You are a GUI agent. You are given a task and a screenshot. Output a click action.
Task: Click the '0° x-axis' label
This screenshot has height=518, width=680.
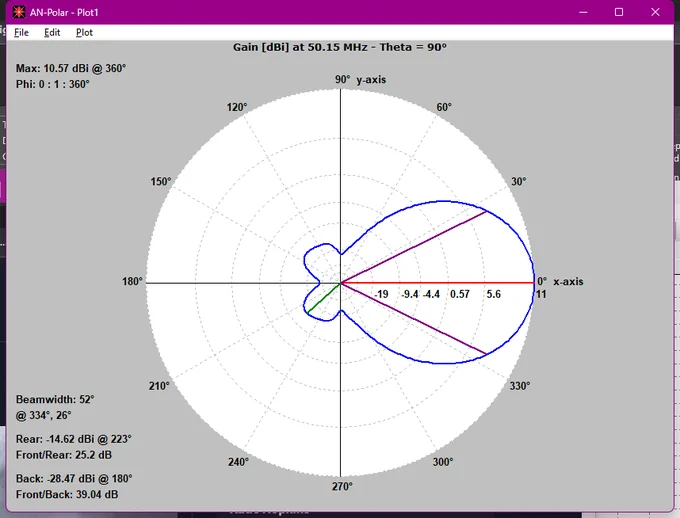coord(560,282)
